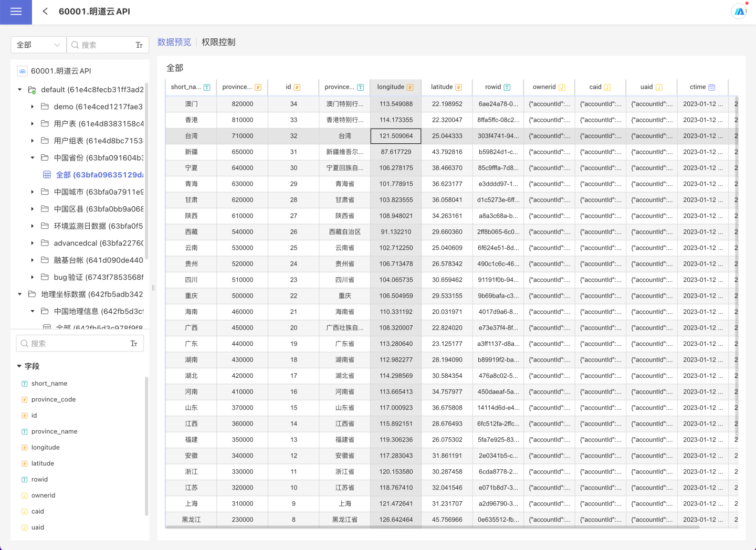Click the table icon beside 全部 (63bfa09635129d
756x550 pixels.
click(47, 175)
